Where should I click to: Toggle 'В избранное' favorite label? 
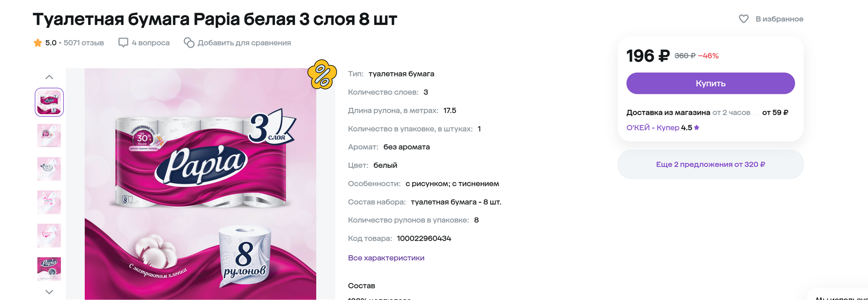pyautogui.click(x=779, y=19)
